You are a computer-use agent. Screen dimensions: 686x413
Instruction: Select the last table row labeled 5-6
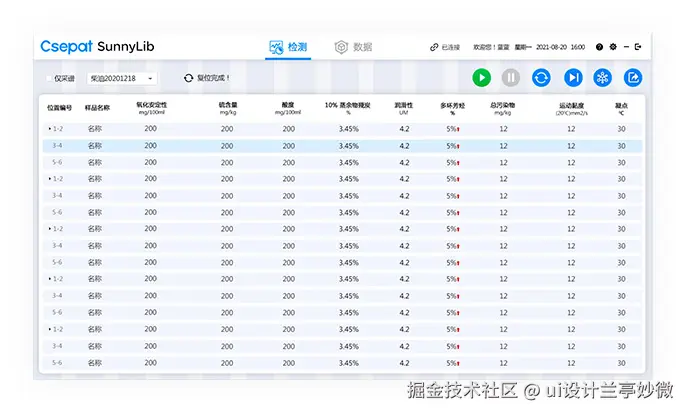click(342, 363)
